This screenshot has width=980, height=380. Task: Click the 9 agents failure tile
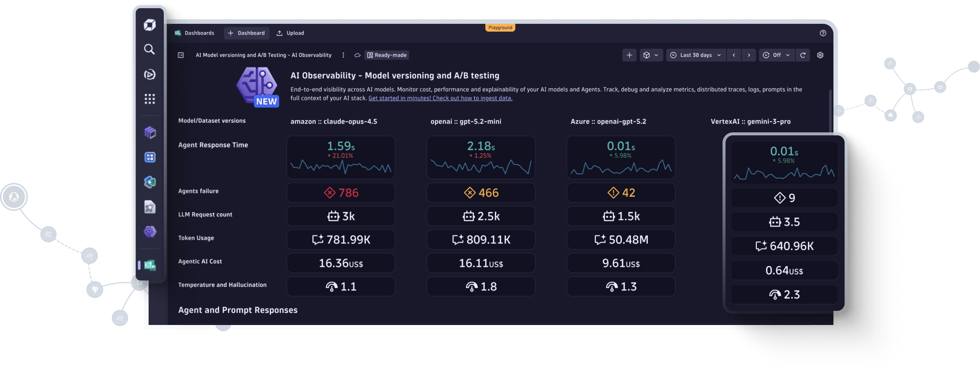click(x=784, y=198)
